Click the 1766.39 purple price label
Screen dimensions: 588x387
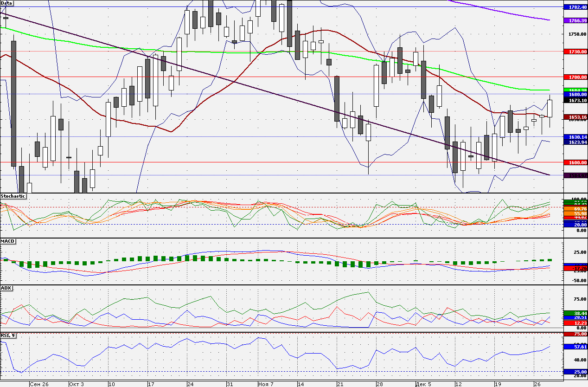(575, 21)
